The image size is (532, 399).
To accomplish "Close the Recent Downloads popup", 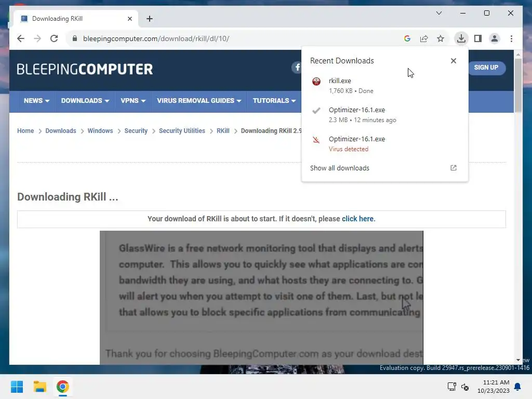I will click(453, 61).
